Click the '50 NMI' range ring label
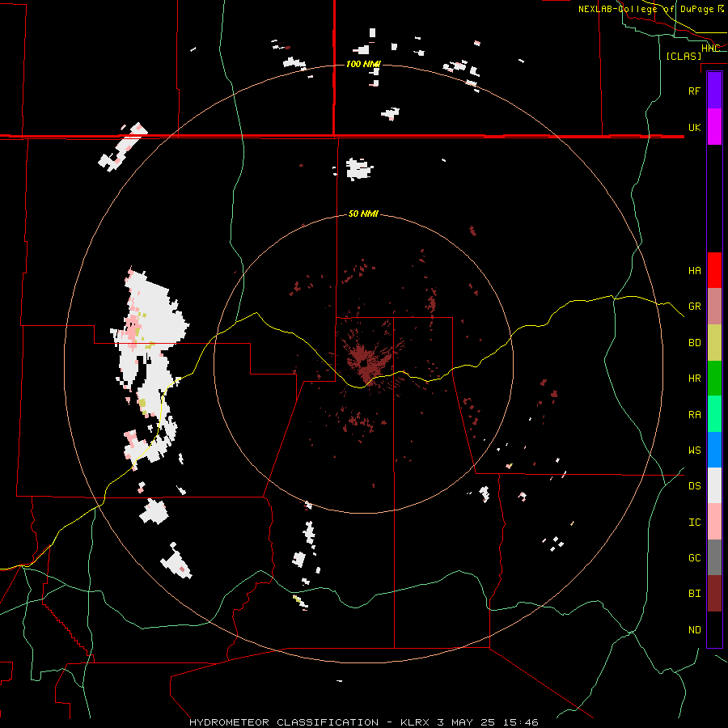 point(363,214)
